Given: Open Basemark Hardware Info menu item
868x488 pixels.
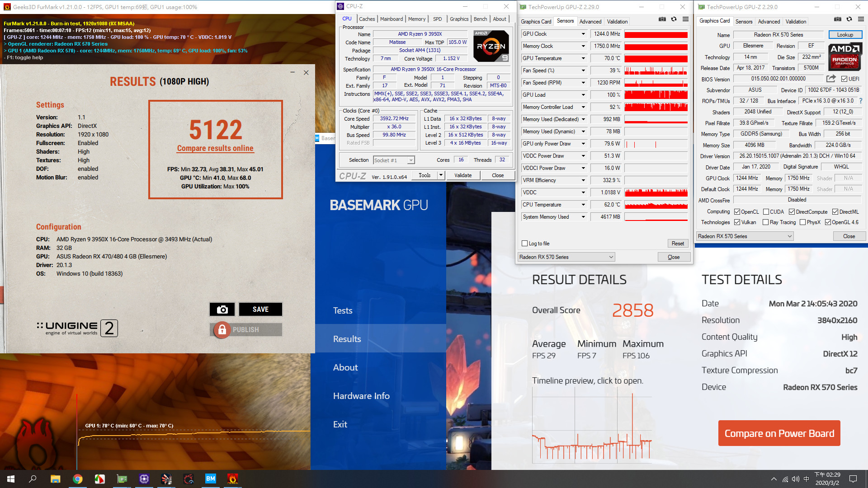Looking at the screenshot, I should 361,396.
